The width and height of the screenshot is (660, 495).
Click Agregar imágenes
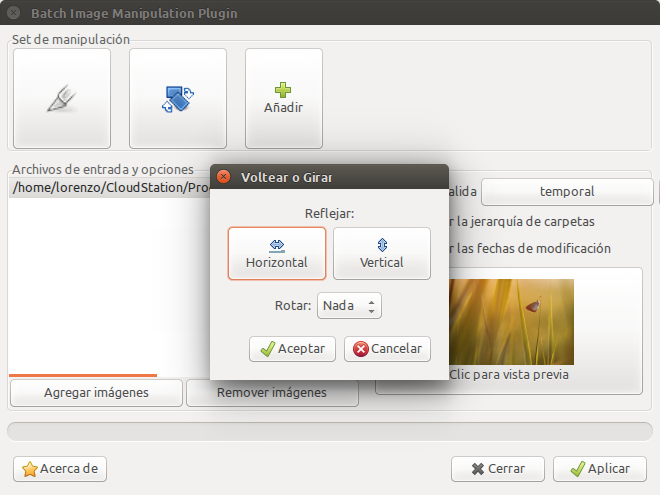pos(96,393)
